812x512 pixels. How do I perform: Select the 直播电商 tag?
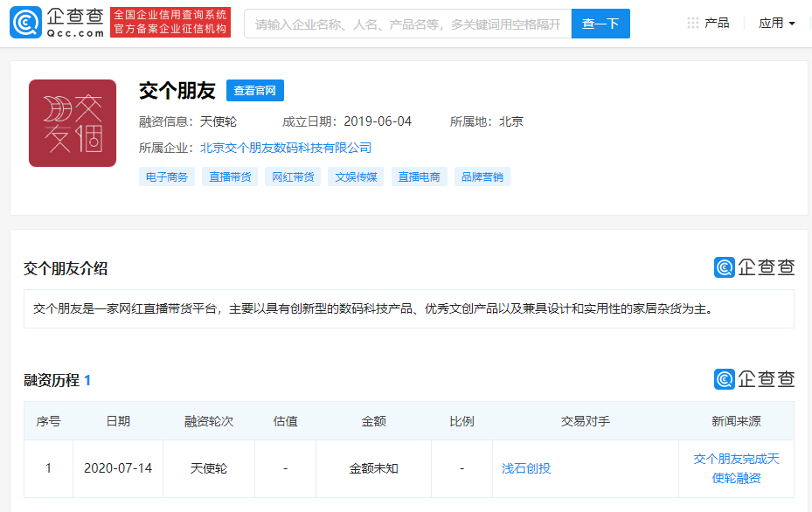420,177
